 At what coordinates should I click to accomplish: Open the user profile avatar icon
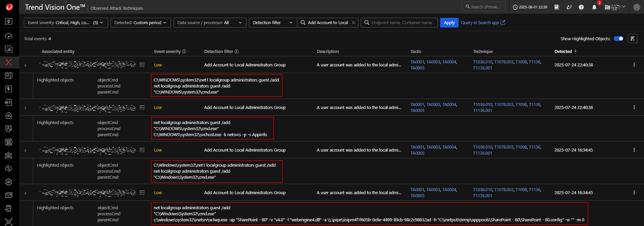637,7
